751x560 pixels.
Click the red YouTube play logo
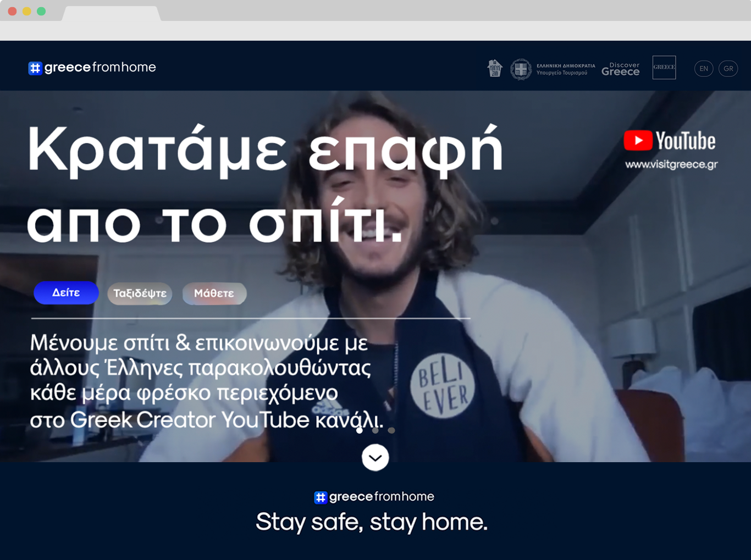click(x=638, y=141)
